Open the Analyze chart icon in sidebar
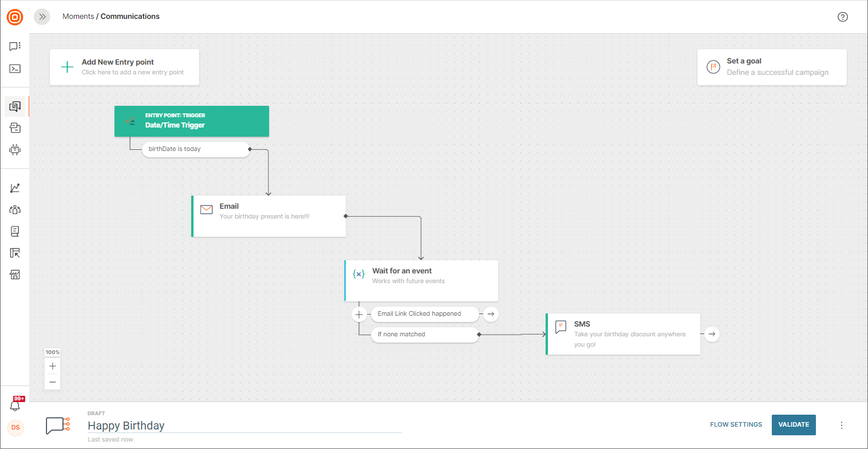Viewport: 868px width, 449px height. pyautogui.click(x=15, y=188)
